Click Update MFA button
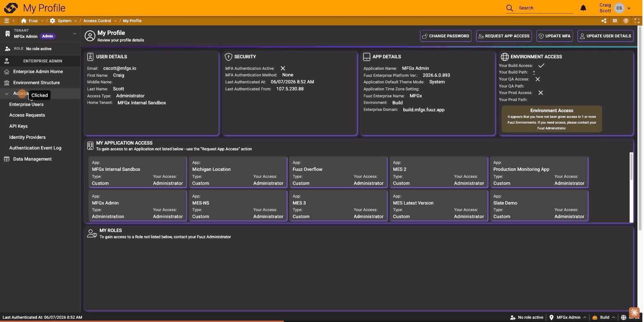 point(554,36)
